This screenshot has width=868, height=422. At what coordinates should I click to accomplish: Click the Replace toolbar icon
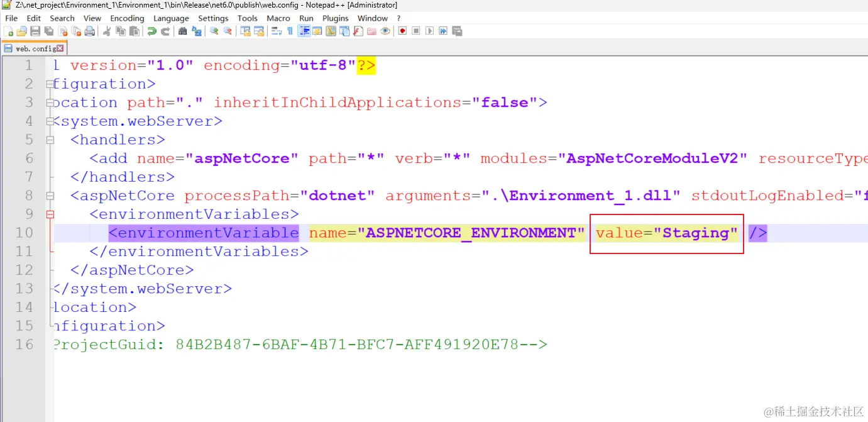pyautogui.click(x=196, y=31)
